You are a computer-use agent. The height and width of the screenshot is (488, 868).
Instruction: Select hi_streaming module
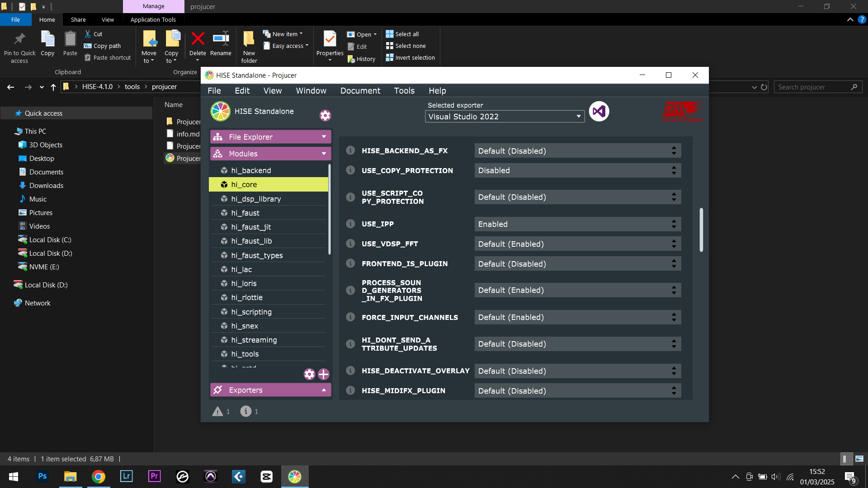[269, 340]
